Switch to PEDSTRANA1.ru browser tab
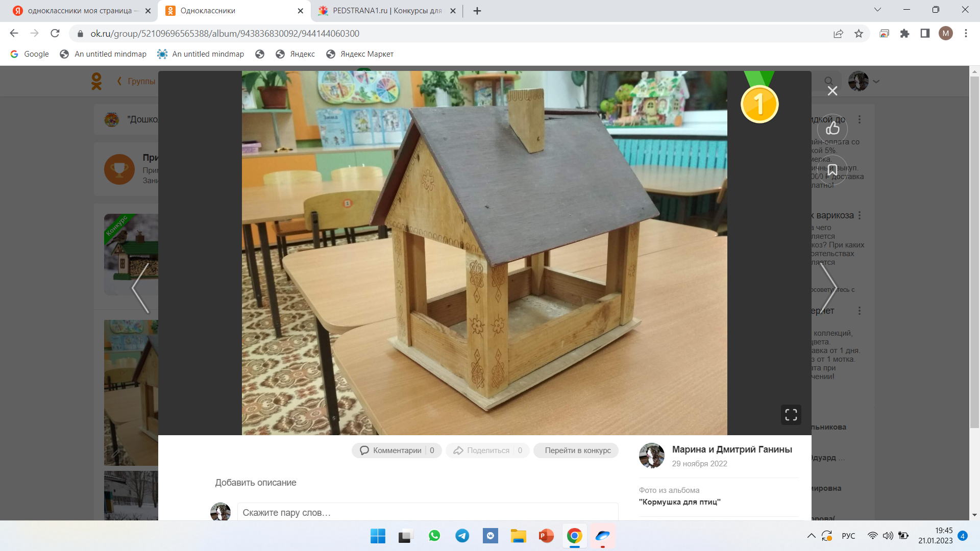 (x=386, y=11)
